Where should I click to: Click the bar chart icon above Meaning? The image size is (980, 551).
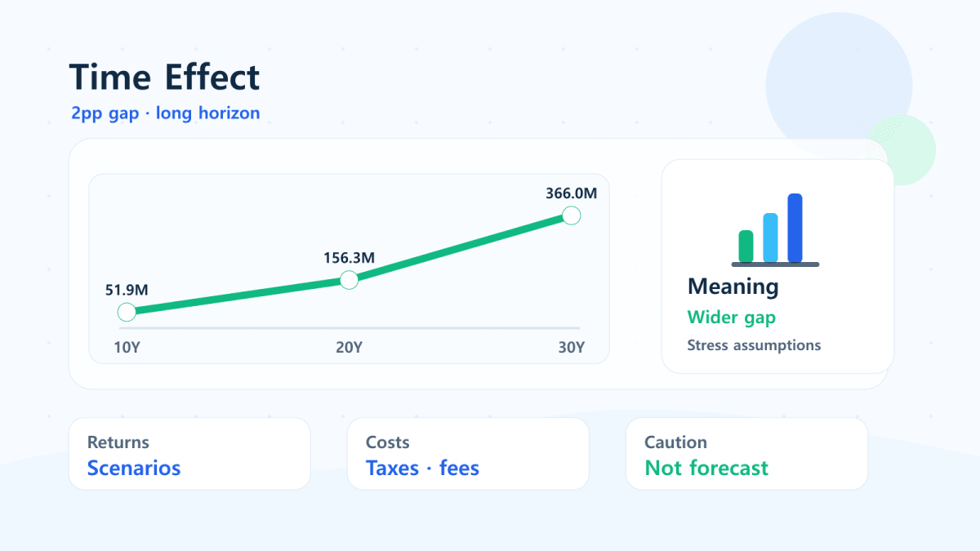point(775,230)
